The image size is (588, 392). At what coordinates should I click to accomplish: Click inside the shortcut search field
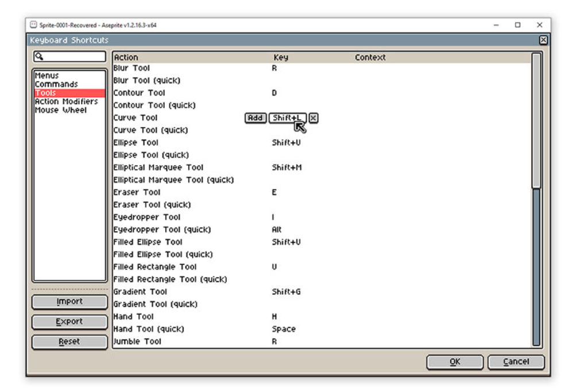pyautogui.click(x=75, y=57)
